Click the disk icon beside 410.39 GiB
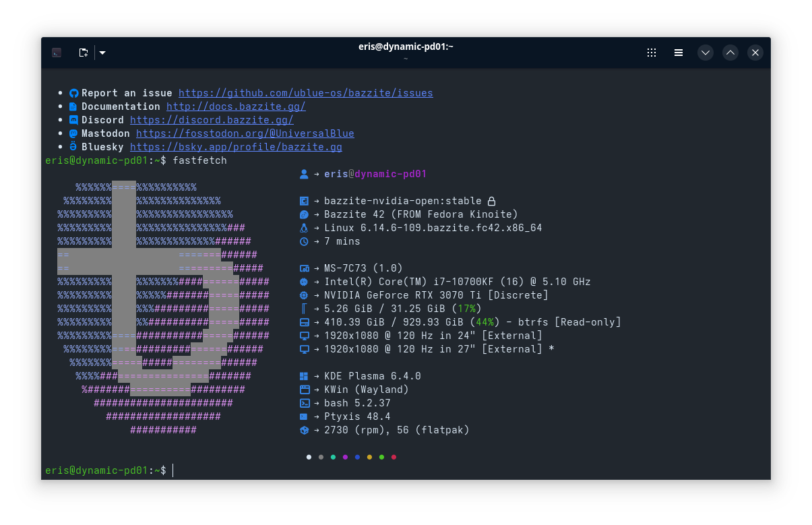The height and width of the screenshot is (525, 812). (x=304, y=322)
